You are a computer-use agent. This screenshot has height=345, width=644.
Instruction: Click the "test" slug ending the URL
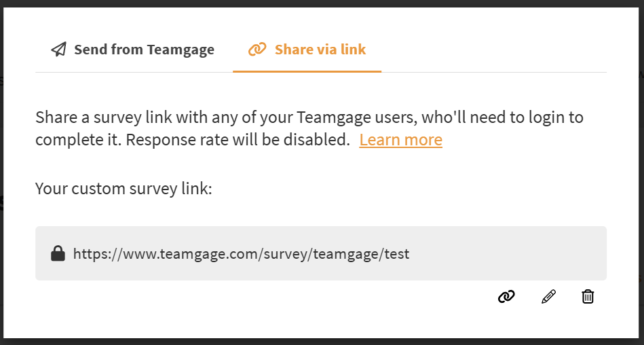(396, 254)
